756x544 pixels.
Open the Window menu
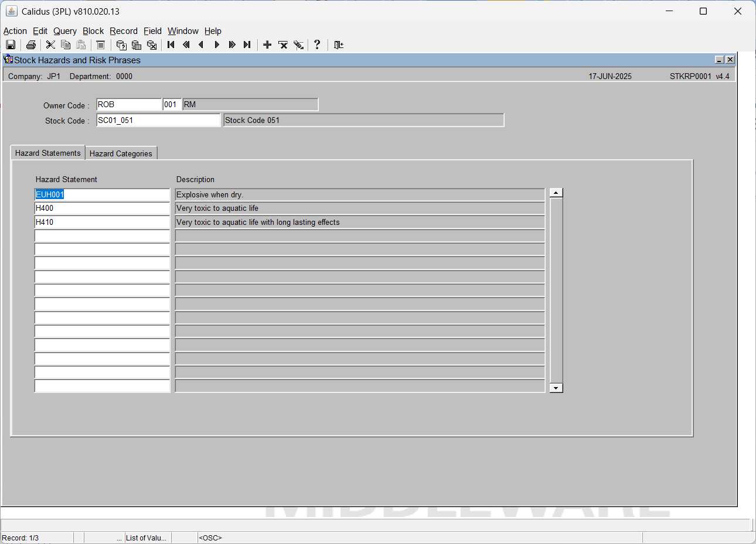tap(183, 31)
